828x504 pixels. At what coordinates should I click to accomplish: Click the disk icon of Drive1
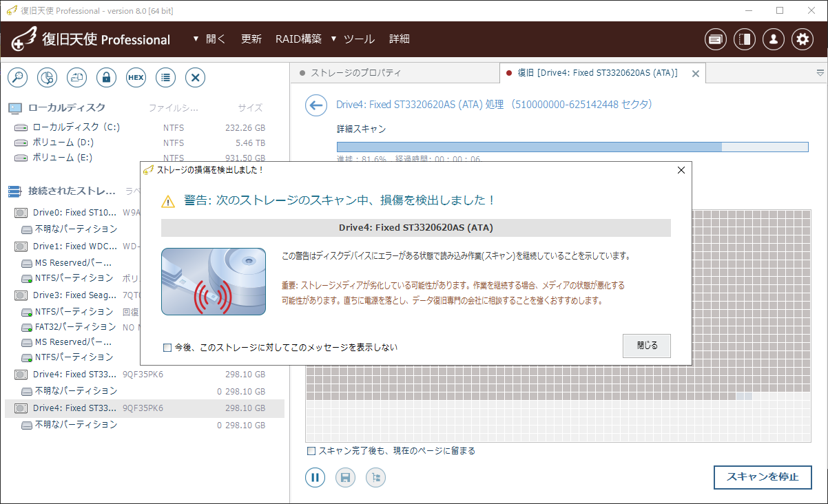tap(21, 246)
